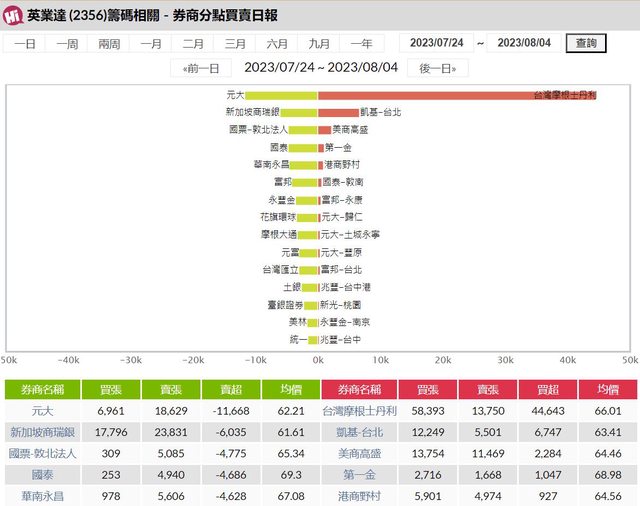Select the 一日 period button
Screen dimensions: 640x506
pos(26,44)
